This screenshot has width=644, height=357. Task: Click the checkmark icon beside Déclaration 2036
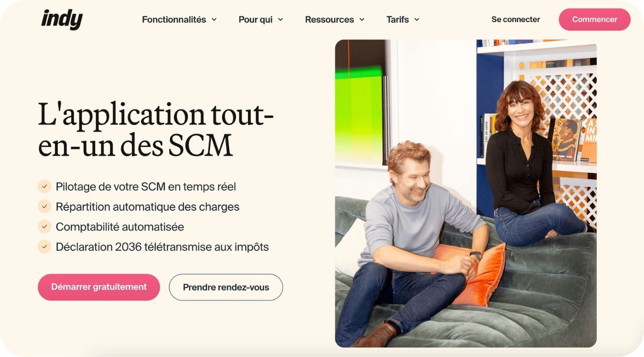click(44, 246)
